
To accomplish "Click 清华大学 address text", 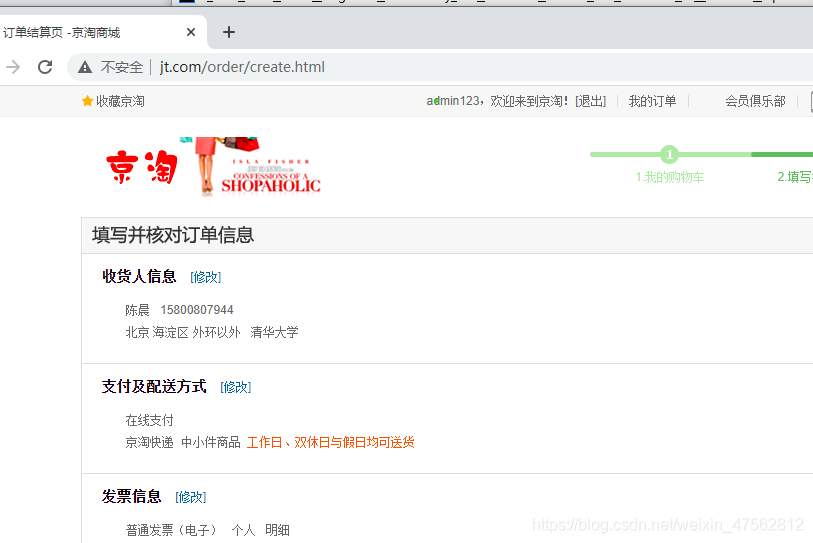I will pos(274,332).
